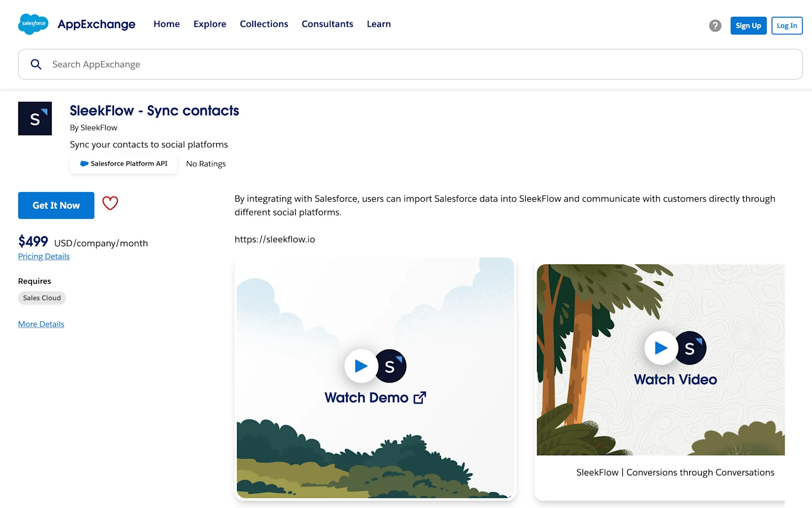Open the Explore menu
The width and height of the screenshot is (812, 508).
coord(210,24)
